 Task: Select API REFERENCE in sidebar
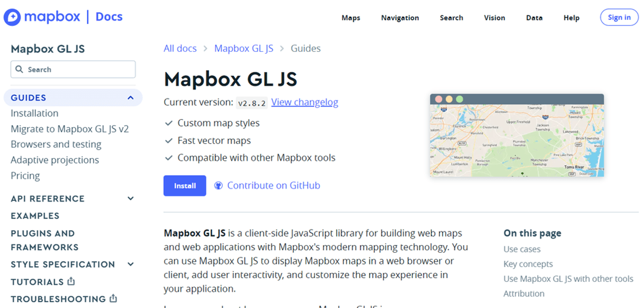pos(48,198)
